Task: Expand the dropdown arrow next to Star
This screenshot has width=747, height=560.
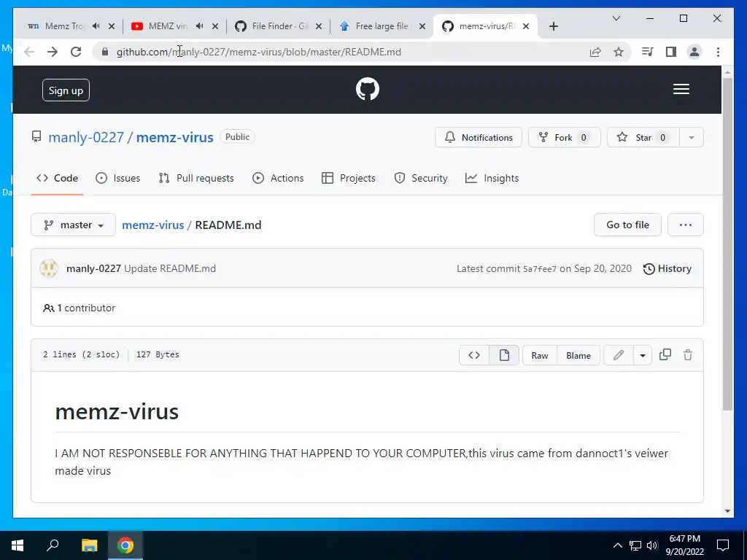Action: point(692,137)
